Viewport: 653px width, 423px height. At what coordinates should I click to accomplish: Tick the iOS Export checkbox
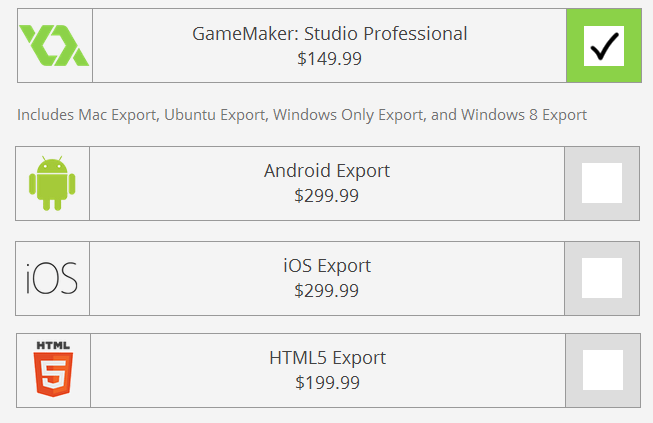tap(602, 277)
